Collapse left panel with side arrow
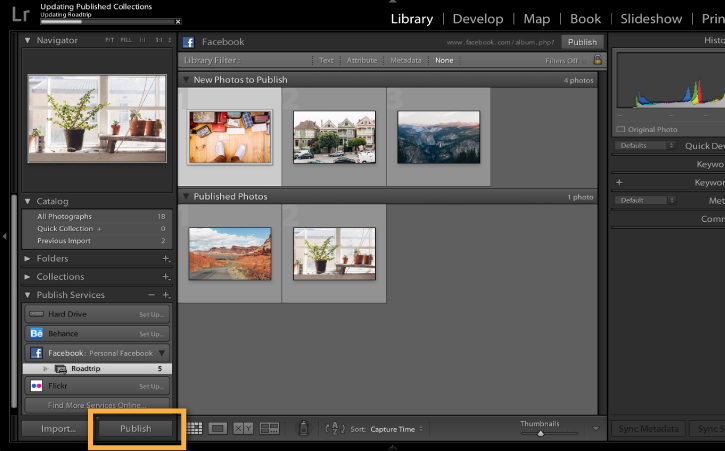 [x=4, y=236]
